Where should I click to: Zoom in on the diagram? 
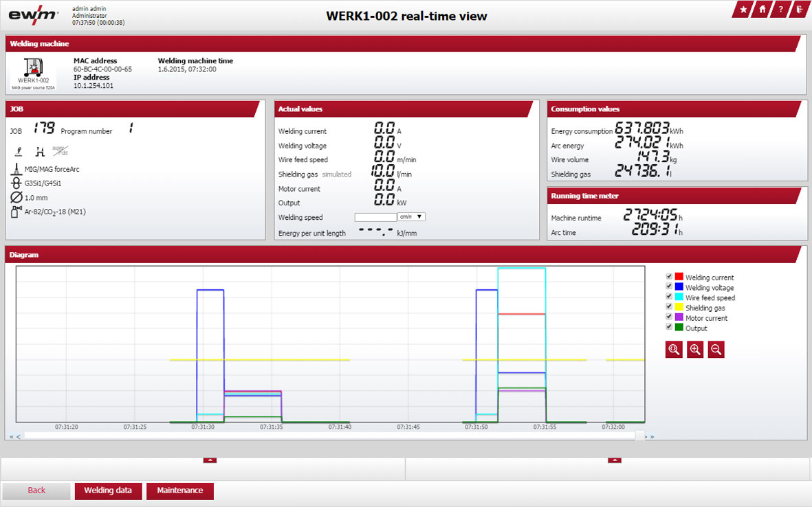point(695,350)
